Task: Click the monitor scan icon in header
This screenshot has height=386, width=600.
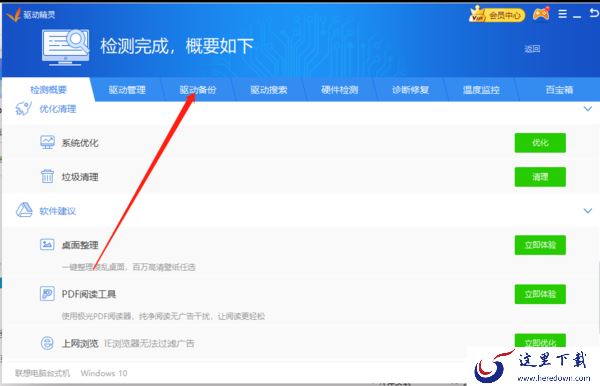Action: (x=65, y=47)
